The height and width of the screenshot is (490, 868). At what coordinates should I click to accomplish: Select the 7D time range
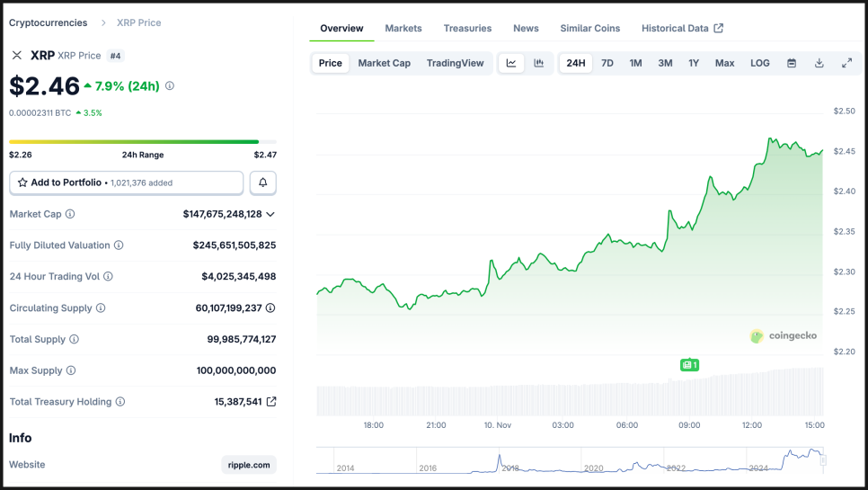607,63
